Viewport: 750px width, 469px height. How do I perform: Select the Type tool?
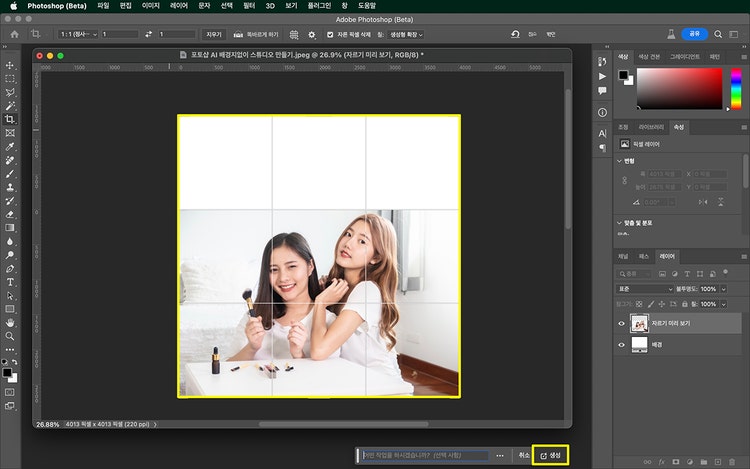tap(10, 282)
